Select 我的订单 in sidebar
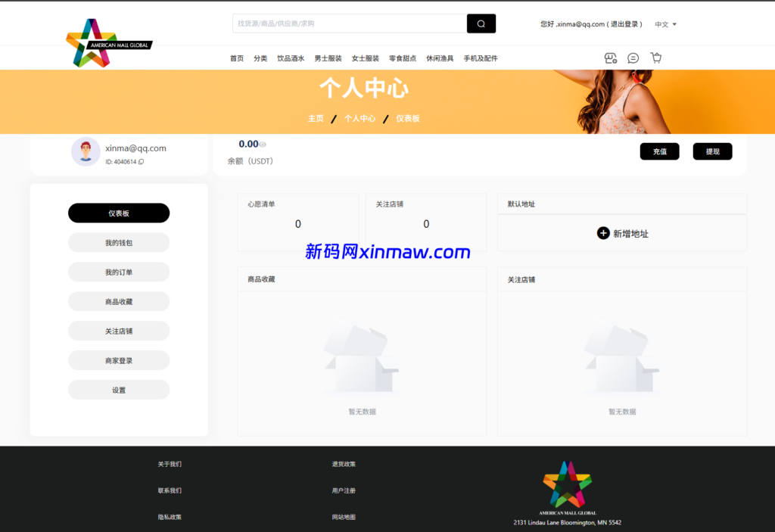 119,272
